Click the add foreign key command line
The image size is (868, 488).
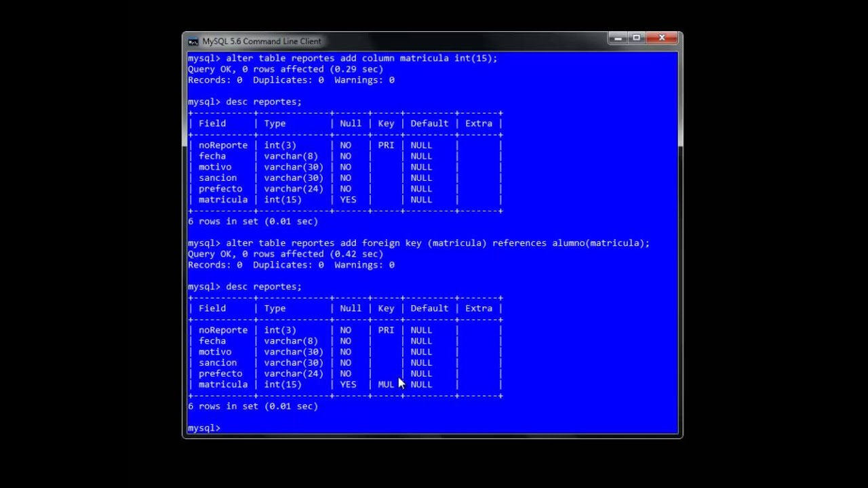point(418,243)
